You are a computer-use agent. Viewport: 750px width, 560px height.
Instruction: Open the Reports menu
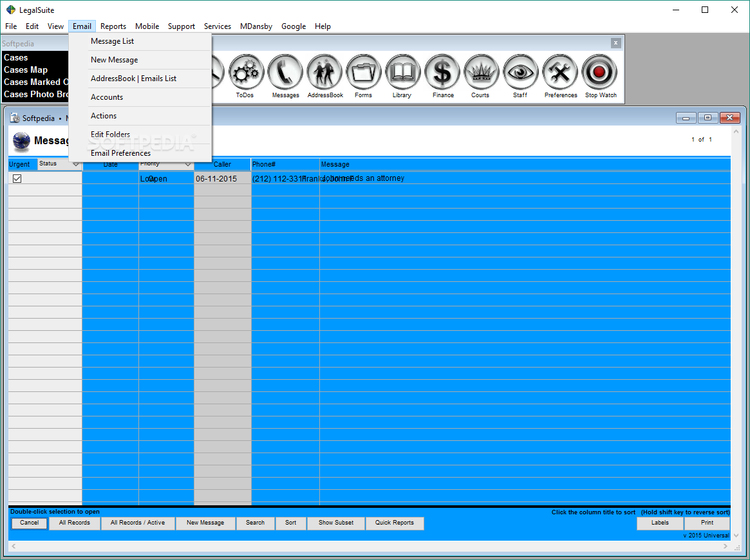113,26
